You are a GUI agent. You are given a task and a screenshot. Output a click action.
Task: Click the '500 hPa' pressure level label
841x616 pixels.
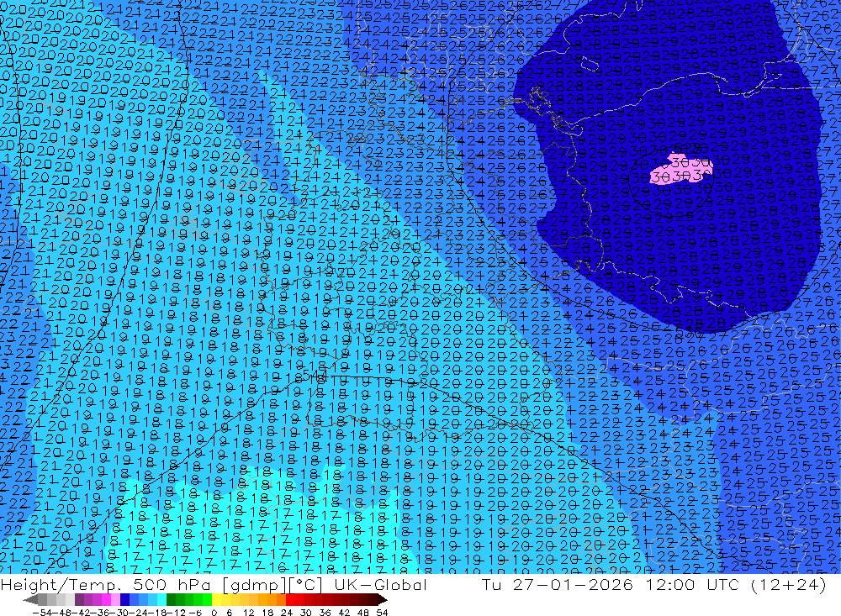tap(172, 584)
